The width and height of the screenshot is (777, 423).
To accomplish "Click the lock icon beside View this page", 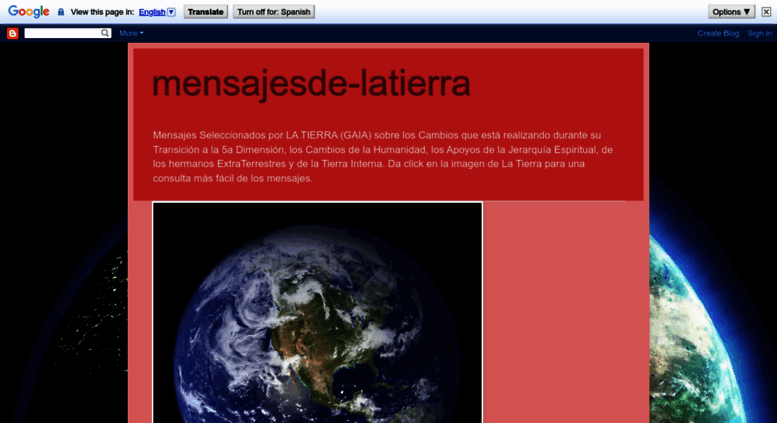I will tap(61, 12).
